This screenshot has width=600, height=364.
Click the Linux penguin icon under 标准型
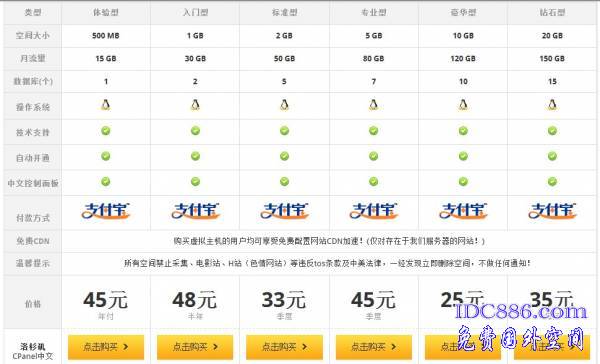point(284,105)
